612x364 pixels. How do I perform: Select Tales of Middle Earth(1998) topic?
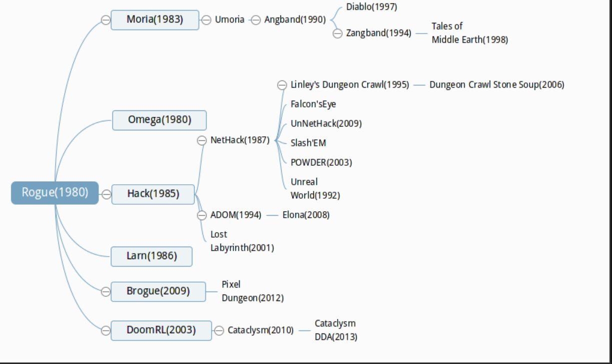coord(470,33)
